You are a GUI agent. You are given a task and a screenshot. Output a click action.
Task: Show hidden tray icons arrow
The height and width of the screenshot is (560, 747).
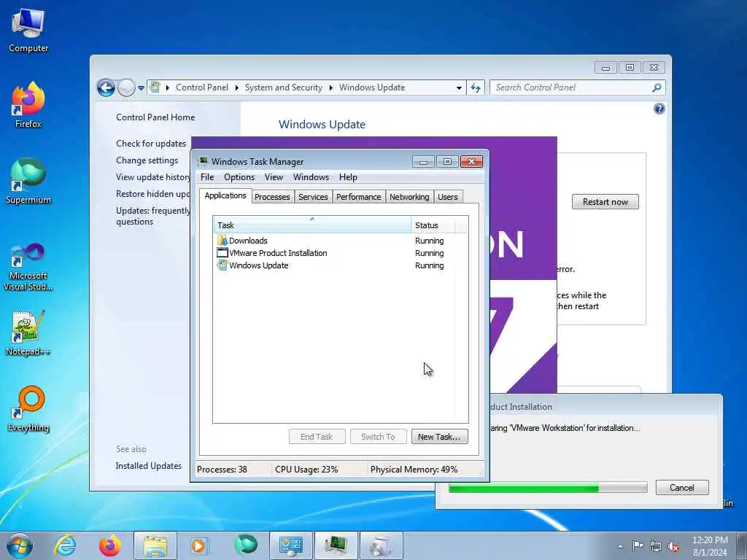[620, 546]
